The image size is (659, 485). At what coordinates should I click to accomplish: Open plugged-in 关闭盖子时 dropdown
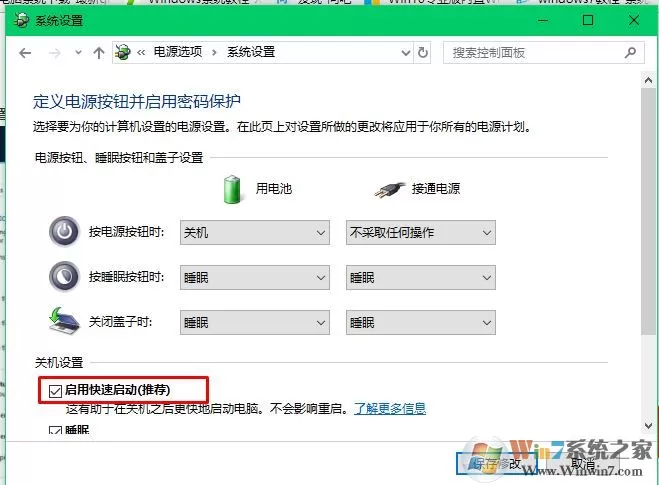pos(421,322)
